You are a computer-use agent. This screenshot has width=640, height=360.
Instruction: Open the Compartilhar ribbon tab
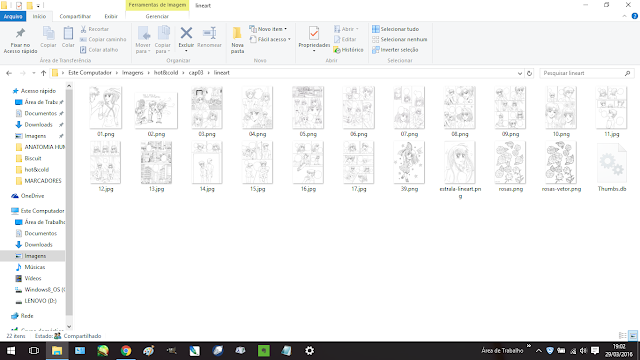[75, 16]
